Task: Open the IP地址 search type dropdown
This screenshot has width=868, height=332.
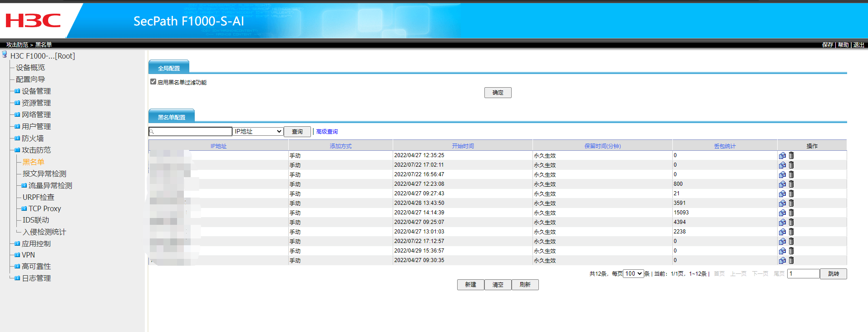Action: [x=258, y=131]
